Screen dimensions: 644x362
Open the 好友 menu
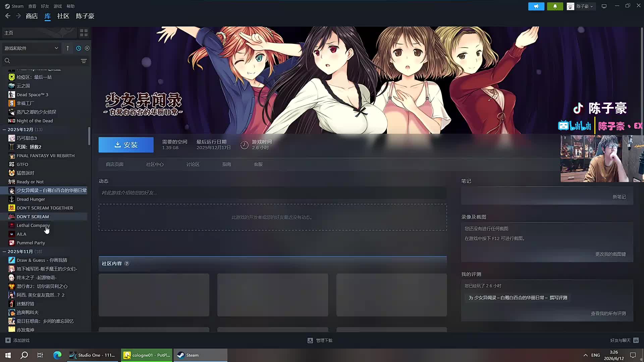(45, 6)
